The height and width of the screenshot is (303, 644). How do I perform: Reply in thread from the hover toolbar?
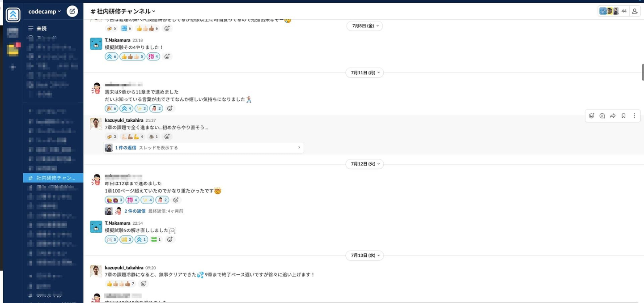point(602,116)
